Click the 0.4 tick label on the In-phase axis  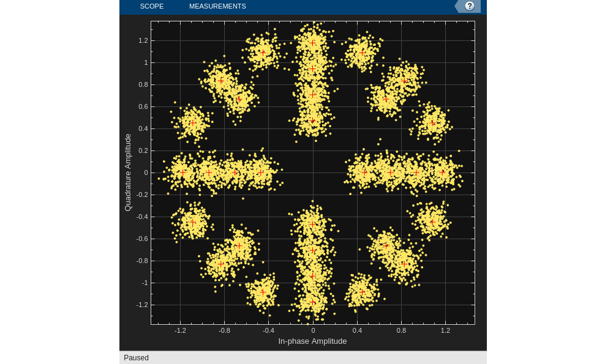[x=357, y=330]
